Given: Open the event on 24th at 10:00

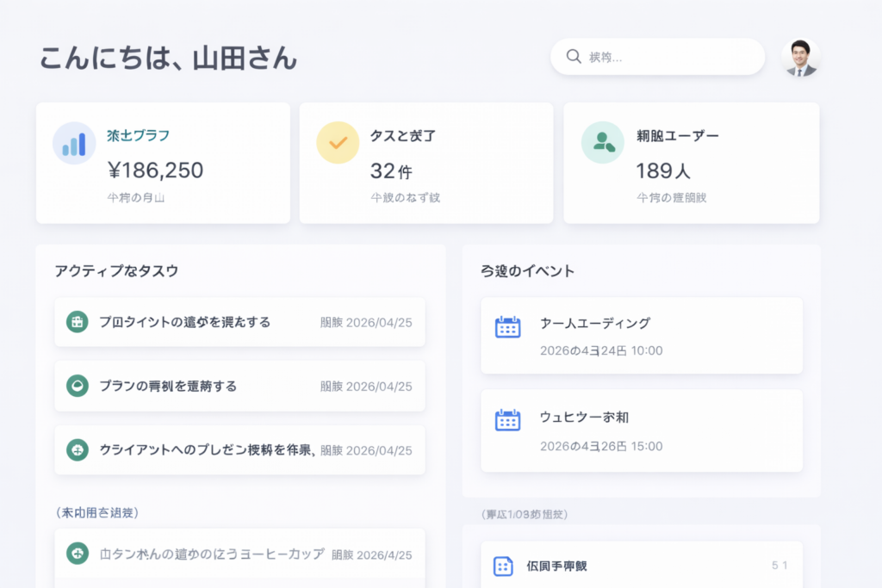Looking at the screenshot, I should click(x=642, y=336).
